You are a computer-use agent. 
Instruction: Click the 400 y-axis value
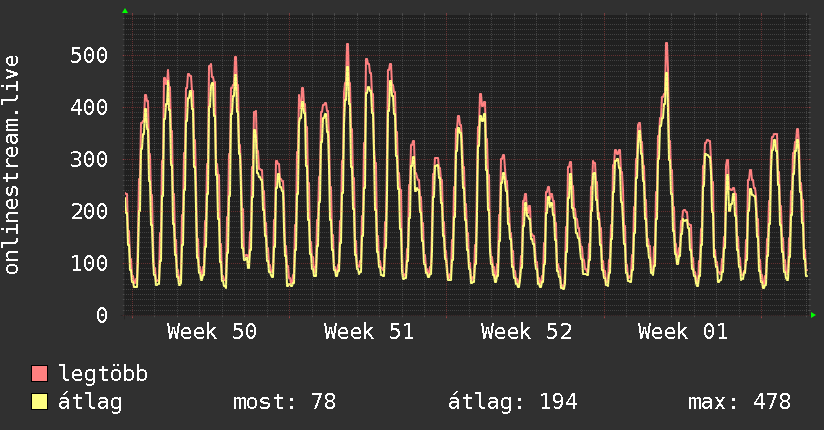click(89, 107)
